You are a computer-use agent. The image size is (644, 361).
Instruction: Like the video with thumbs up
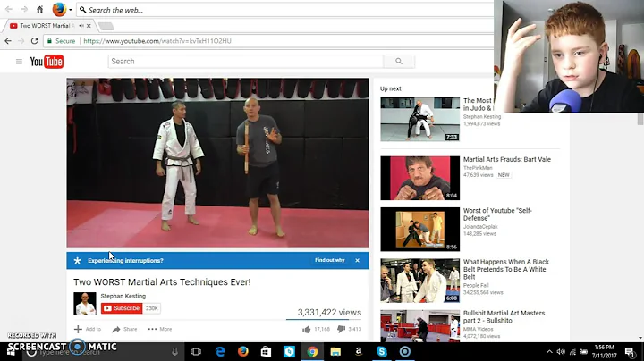click(x=316, y=329)
